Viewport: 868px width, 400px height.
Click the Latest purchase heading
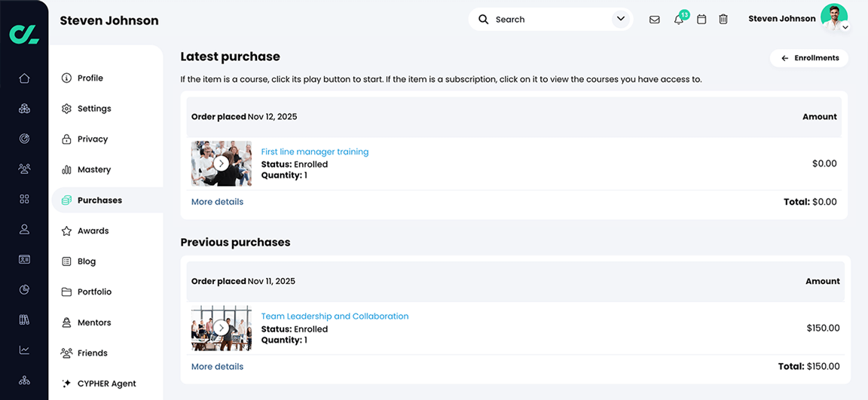[x=231, y=56]
